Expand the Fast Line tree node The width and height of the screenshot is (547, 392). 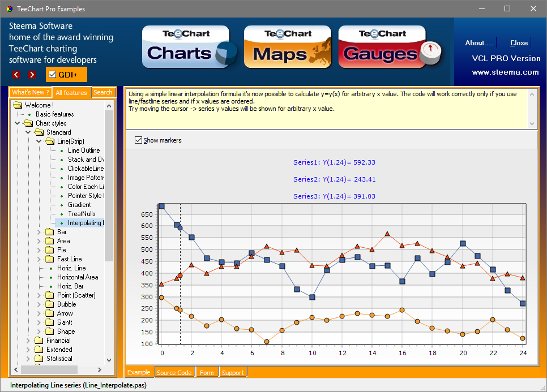click(39, 259)
